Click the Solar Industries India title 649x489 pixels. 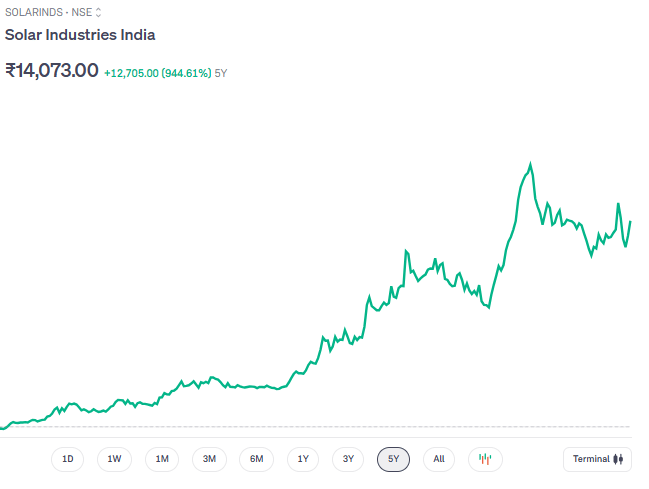(80, 35)
